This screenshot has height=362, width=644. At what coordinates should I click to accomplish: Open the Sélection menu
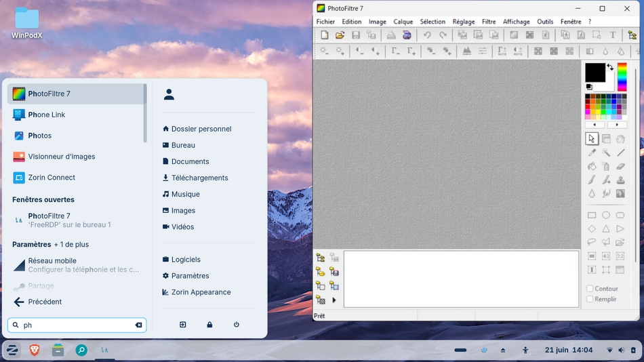432,22
